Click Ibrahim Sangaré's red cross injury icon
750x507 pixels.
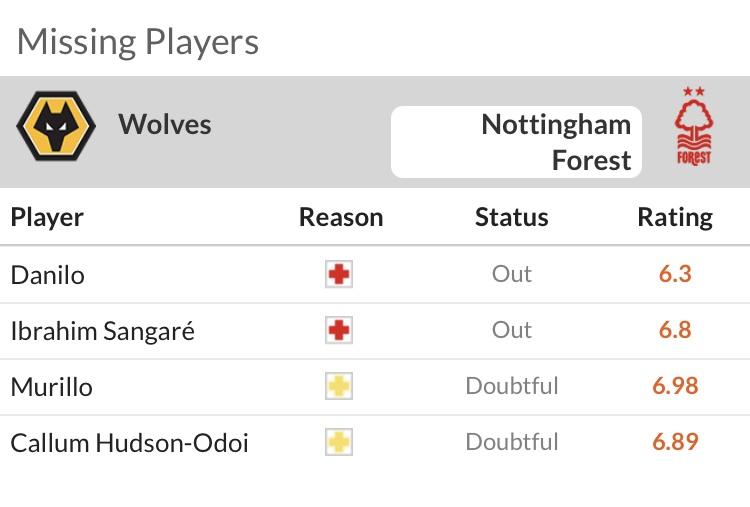click(339, 330)
